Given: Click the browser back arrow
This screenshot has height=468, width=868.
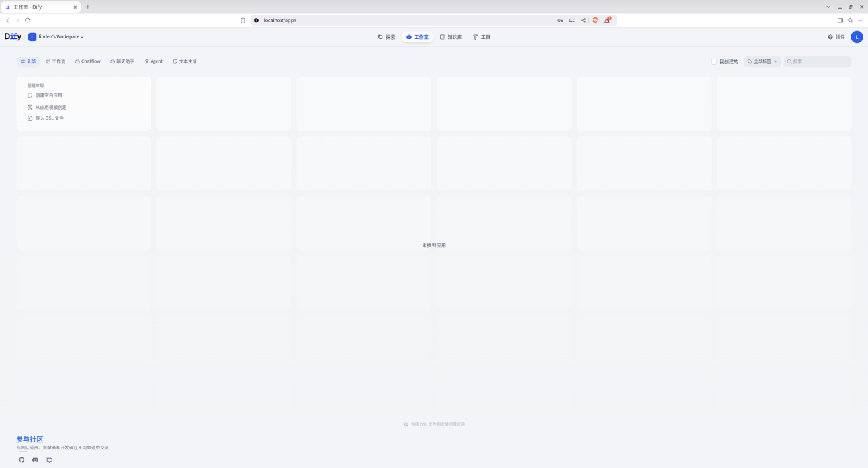Looking at the screenshot, I should (x=7, y=20).
